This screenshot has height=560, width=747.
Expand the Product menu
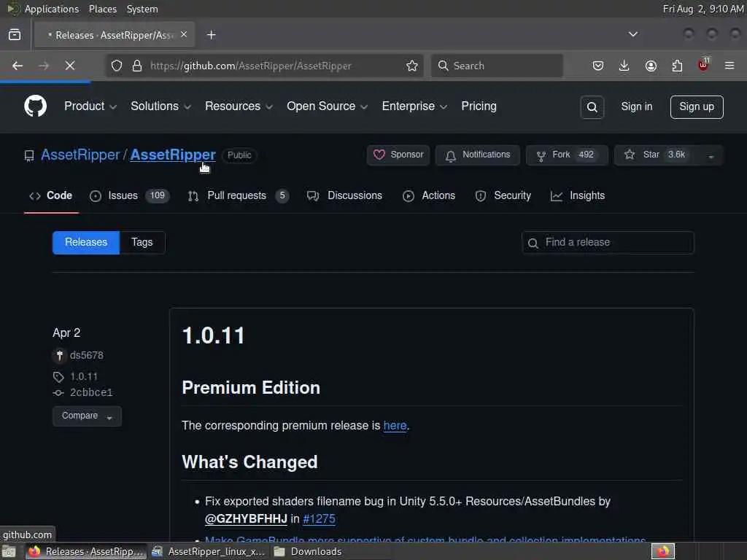90,106
